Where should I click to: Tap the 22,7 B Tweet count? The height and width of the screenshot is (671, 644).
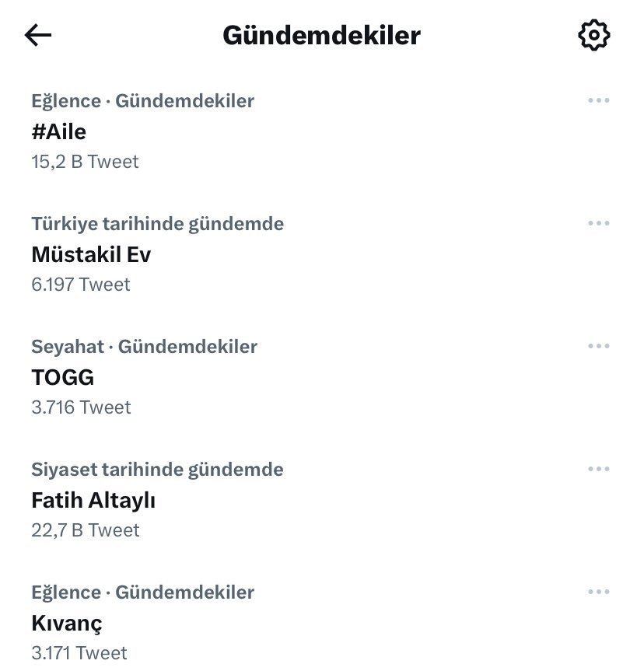[x=85, y=530]
